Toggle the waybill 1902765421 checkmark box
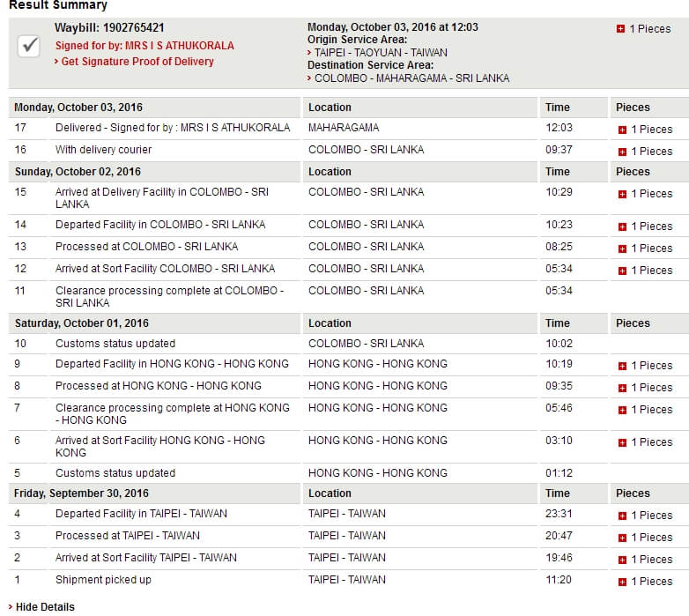The image size is (689, 616). (28, 46)
